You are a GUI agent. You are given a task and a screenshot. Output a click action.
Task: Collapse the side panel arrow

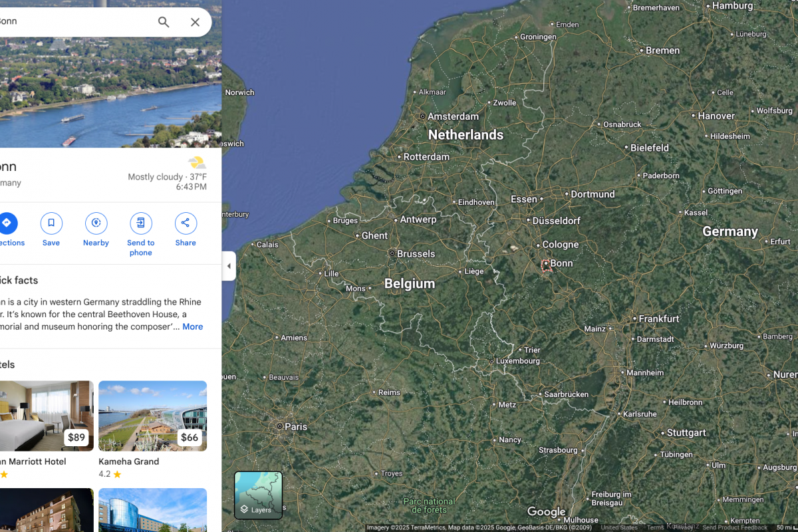(229, 266)
